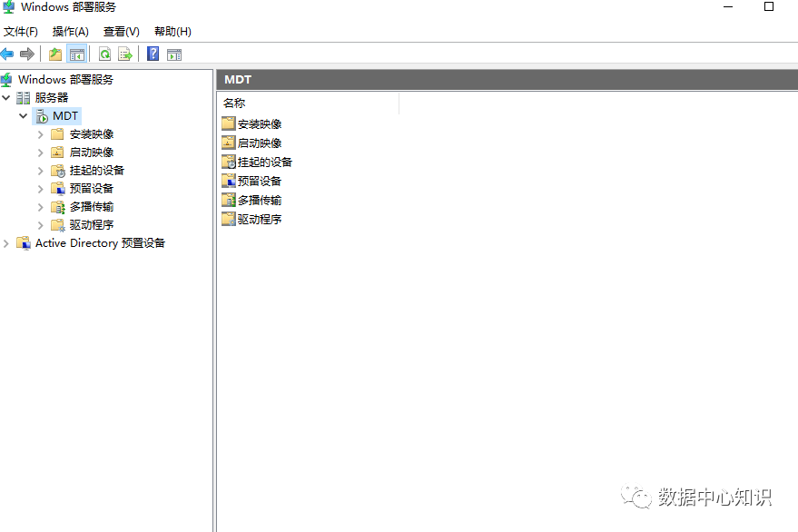Select 多播传输 label in the tree
798x532 pixels.
pos(92,207)
